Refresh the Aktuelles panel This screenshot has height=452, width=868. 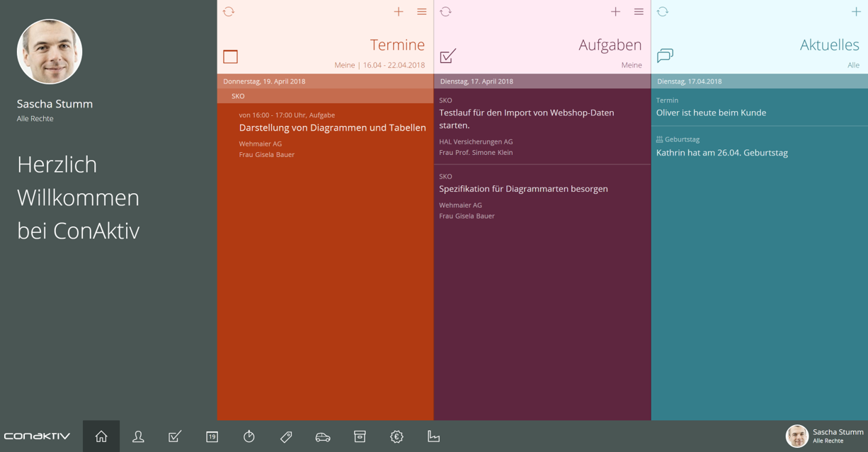click(x=663, y=11)
